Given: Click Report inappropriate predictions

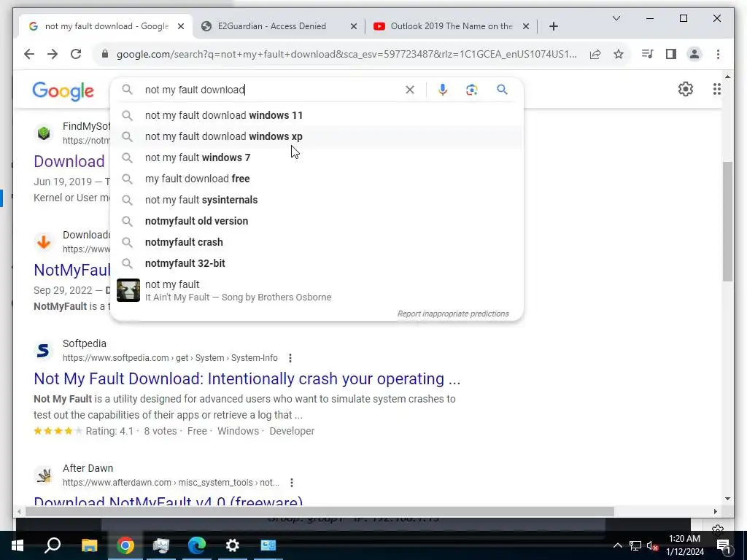Looking at the screenshot, I should click(x=453, y=314).
